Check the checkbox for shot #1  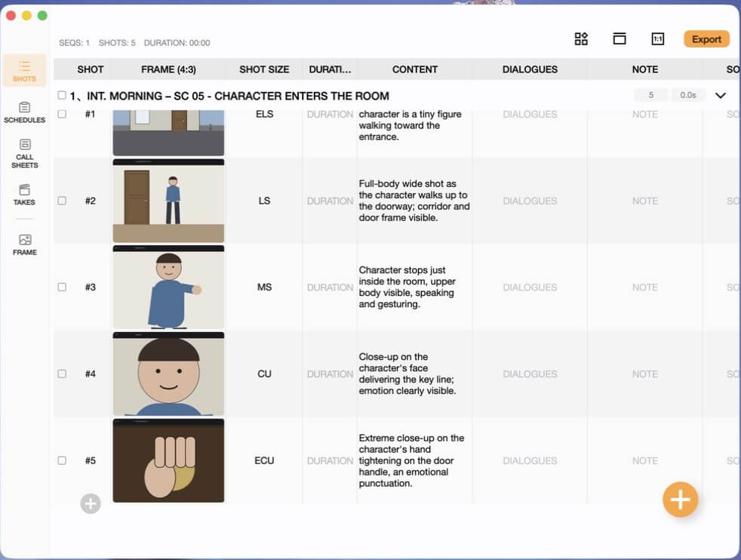pyautogui.click(x=62, y=114)
